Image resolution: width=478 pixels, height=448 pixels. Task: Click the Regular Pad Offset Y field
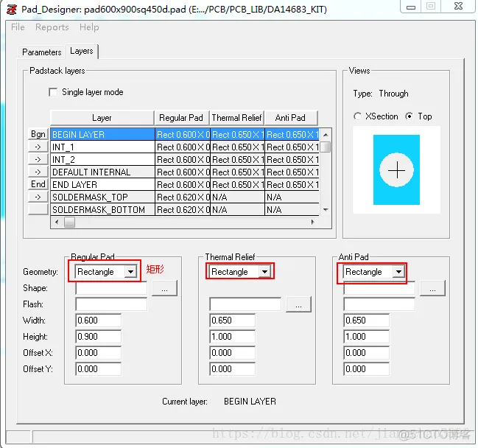[x=98, y=369]
